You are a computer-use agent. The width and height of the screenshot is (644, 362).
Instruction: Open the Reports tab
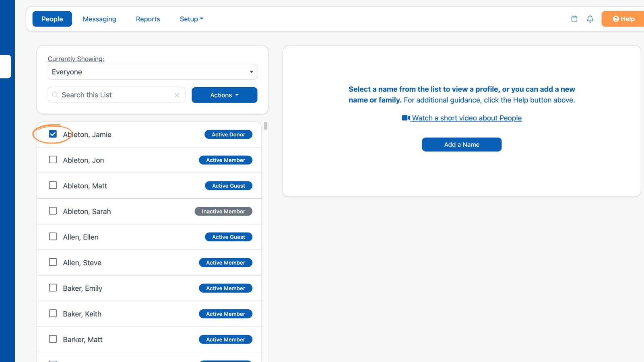tap(148, 19)
